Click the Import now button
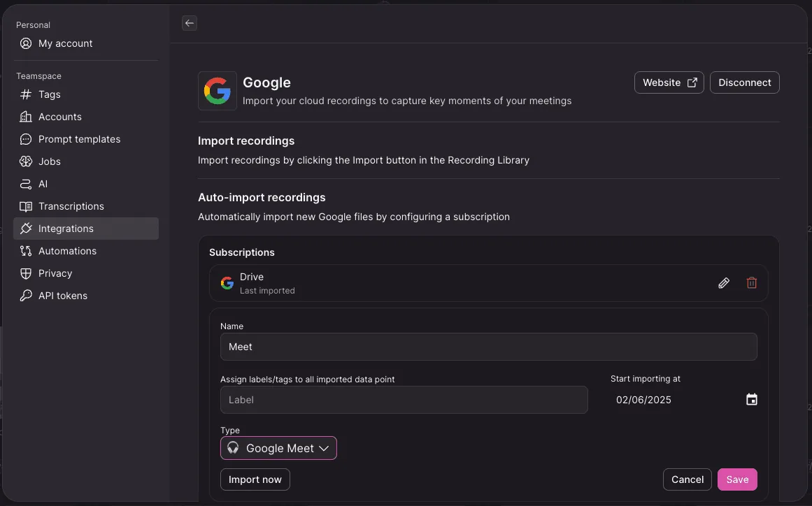The image size is (812, 506). 255,479
